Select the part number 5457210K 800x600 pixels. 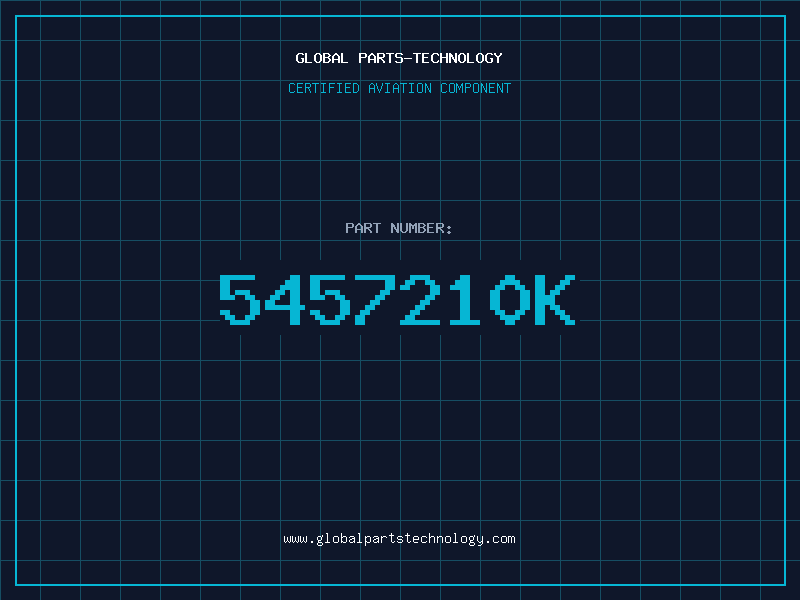point(397,299)
